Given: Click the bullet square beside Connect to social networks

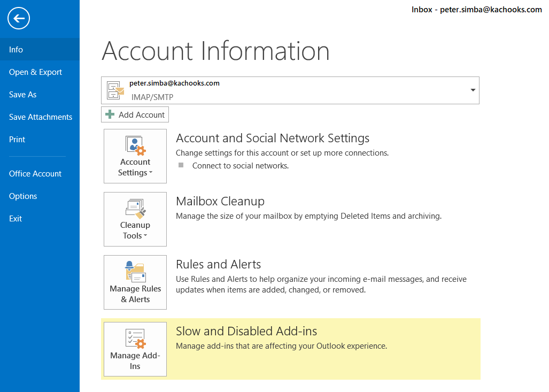Looking at the screenshot, I should click(181, 165).
